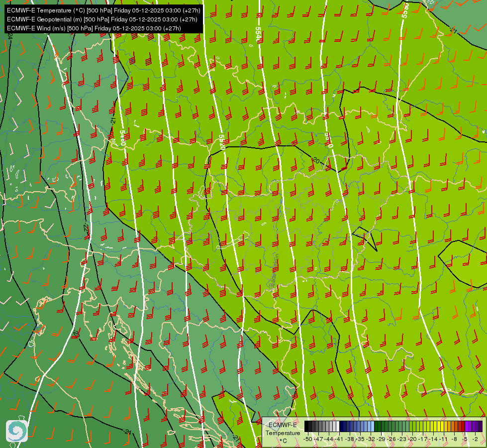Click the -2 tick label in legend
This screenshot has height=448, width=487.
tap(475, 439)
